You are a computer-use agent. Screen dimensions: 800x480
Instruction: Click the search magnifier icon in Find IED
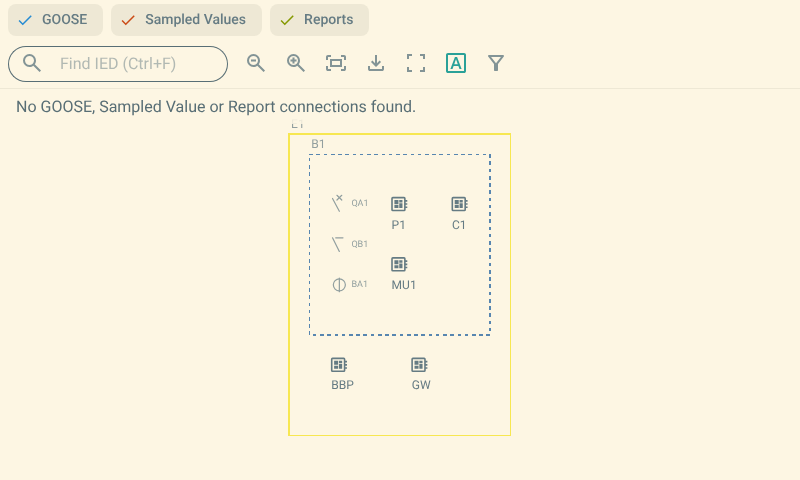(x=32, y=63)
